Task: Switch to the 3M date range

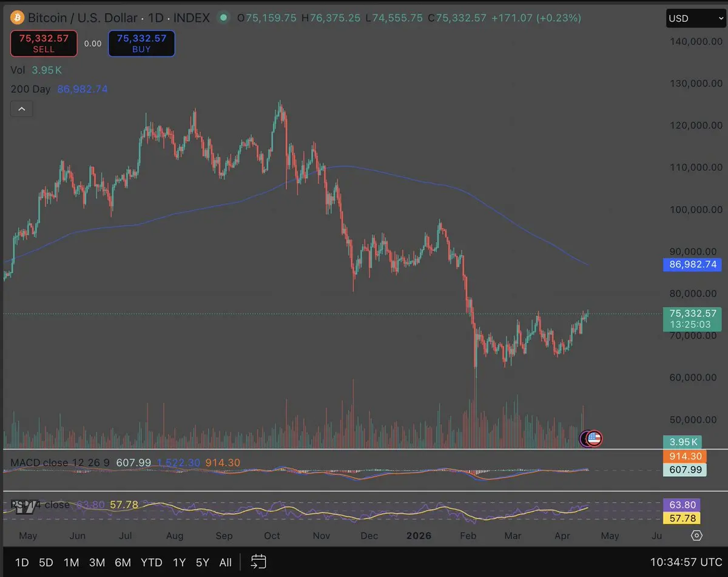Action: pos(96,562)
